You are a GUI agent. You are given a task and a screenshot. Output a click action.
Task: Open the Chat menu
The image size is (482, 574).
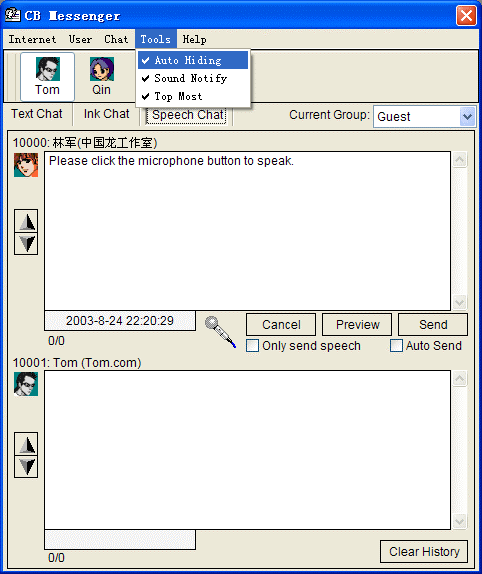point(116,39)
